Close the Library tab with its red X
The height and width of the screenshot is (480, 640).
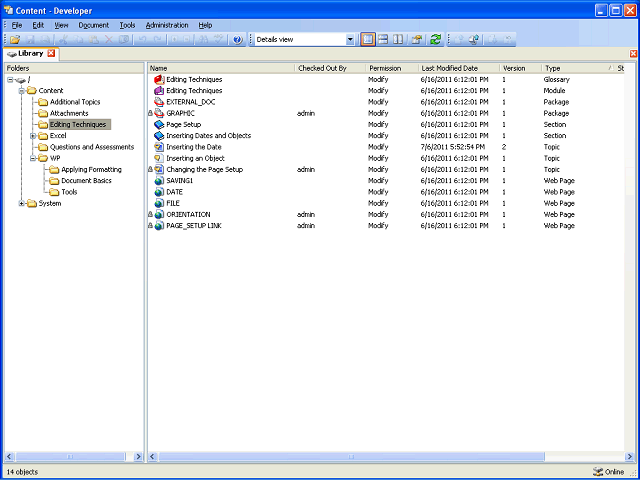pos(51,53)
